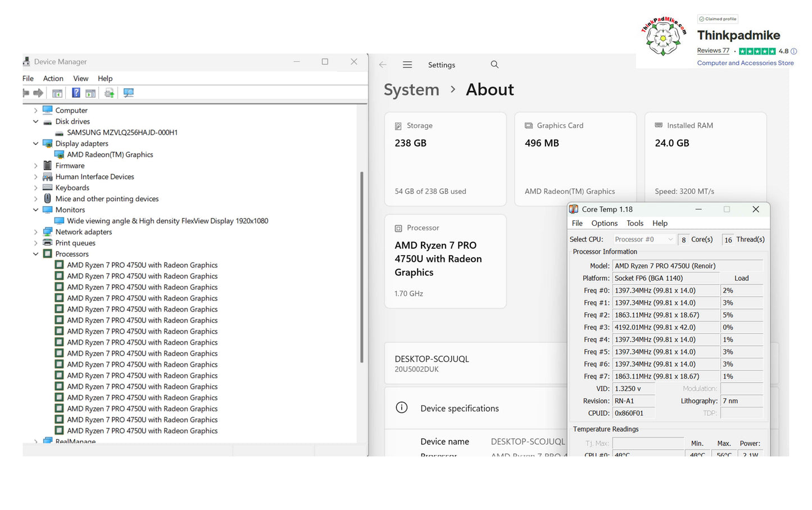Click the Forward arrow in Device Manager toolbar
This screenshot has width=812, height=510.
click(38, 93)
